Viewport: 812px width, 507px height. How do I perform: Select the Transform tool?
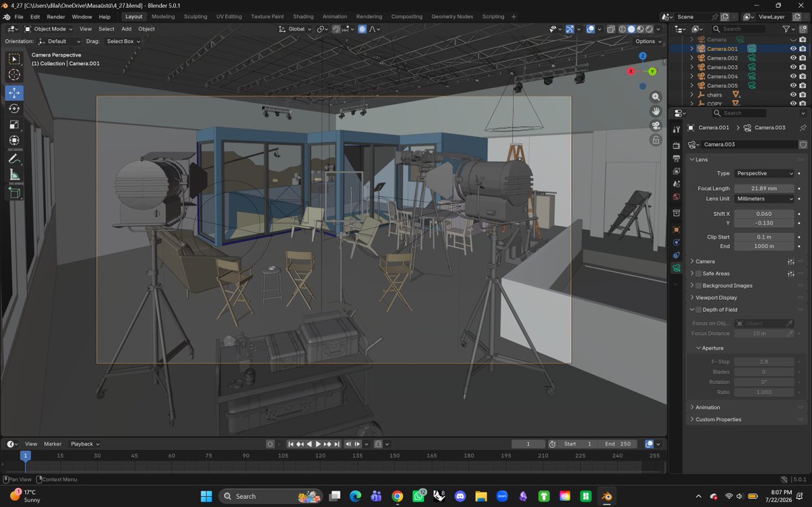(x=14, y=140)
